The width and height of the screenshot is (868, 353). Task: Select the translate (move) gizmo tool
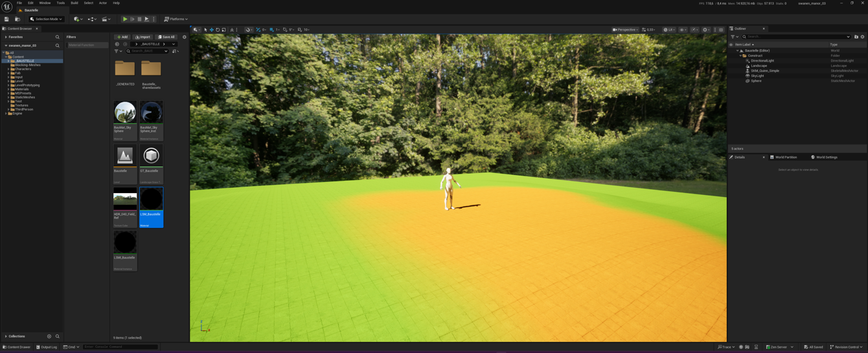click(211, 30)
